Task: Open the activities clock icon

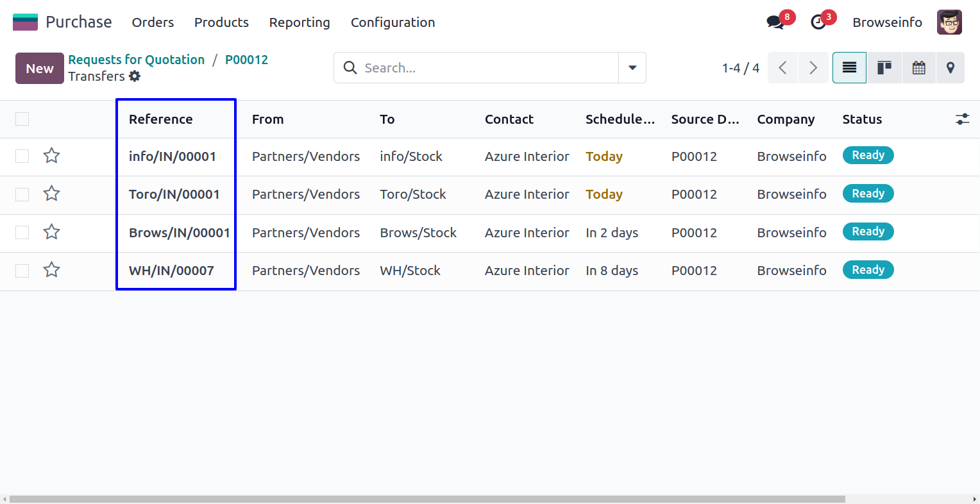Action: point(818,22)
